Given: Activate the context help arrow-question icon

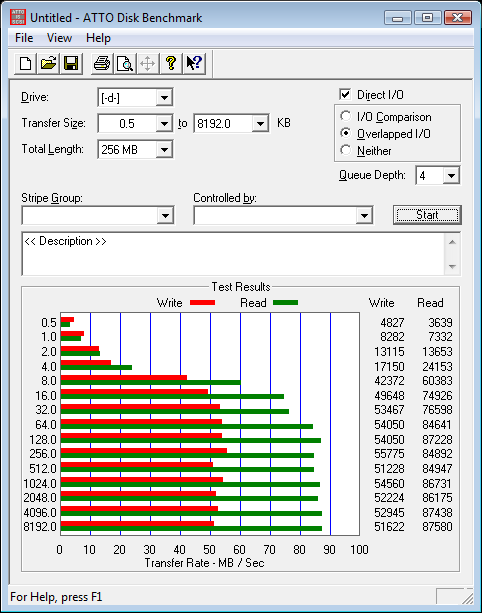Looking at the screenshot, I should pos(194,63).
